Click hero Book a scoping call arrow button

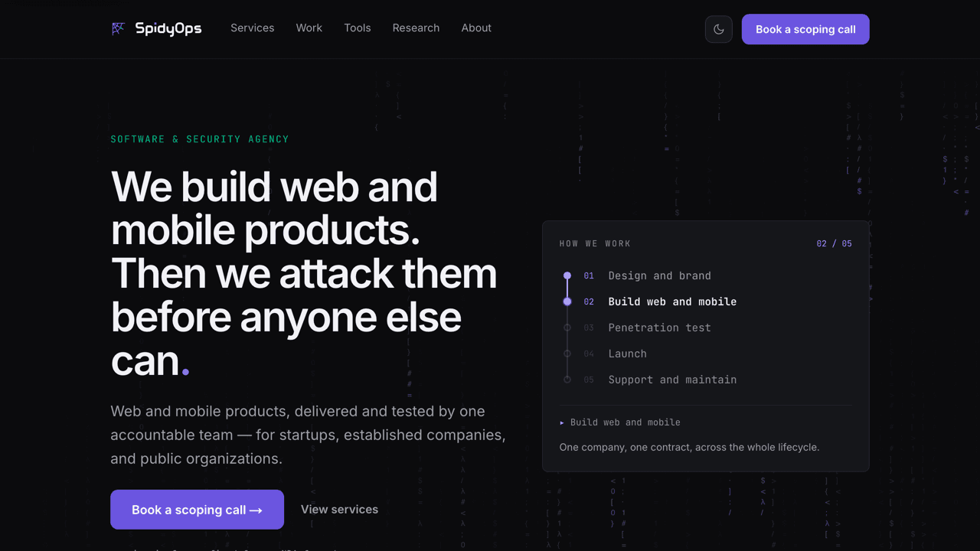click(197, 510)
